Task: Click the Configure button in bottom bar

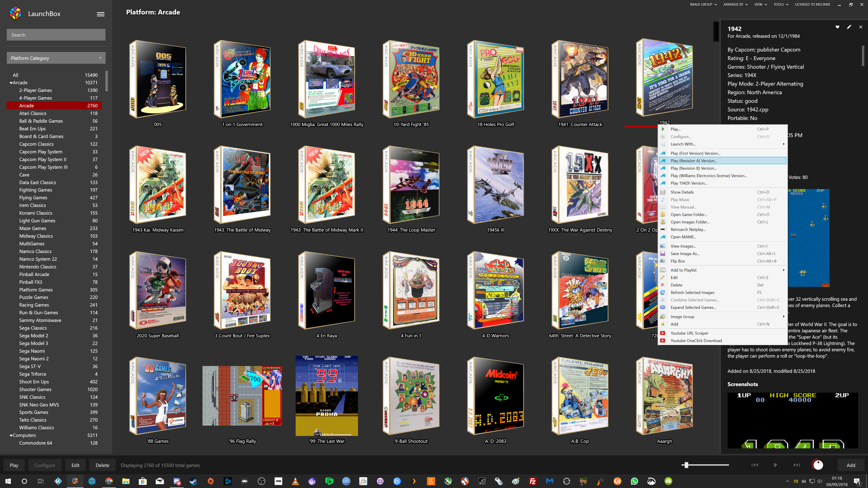Action: pos(45,465)
